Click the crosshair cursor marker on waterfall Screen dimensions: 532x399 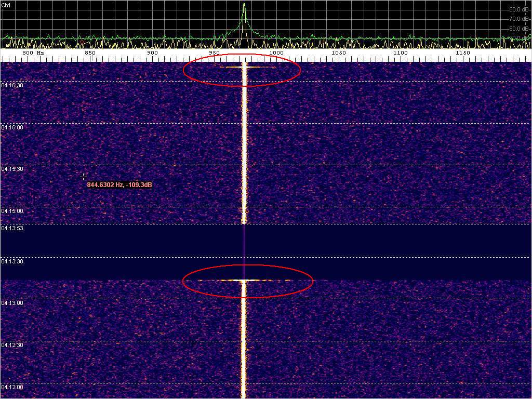tap(83, 177)
